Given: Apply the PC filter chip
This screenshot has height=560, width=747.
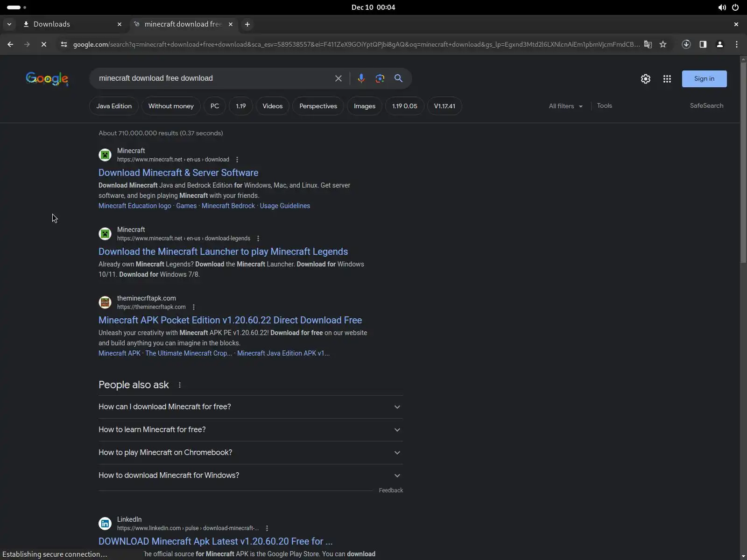Looking at the screenshot, I should click(x=215, y=106).
